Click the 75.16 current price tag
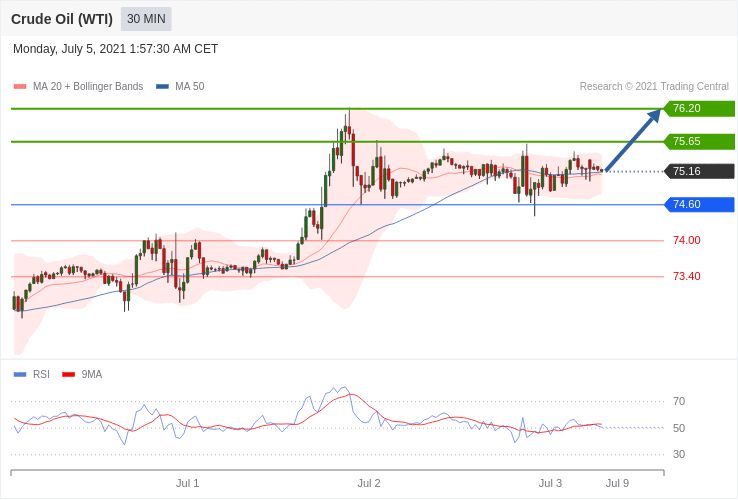This screenshot has width=738, height=500. [x=699, y=171]
